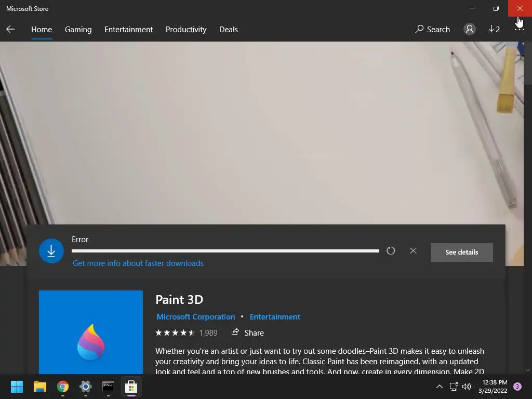This screenshot has height=399, width=532.
Task: Open the See more three-dot menu
Action: 519,30
